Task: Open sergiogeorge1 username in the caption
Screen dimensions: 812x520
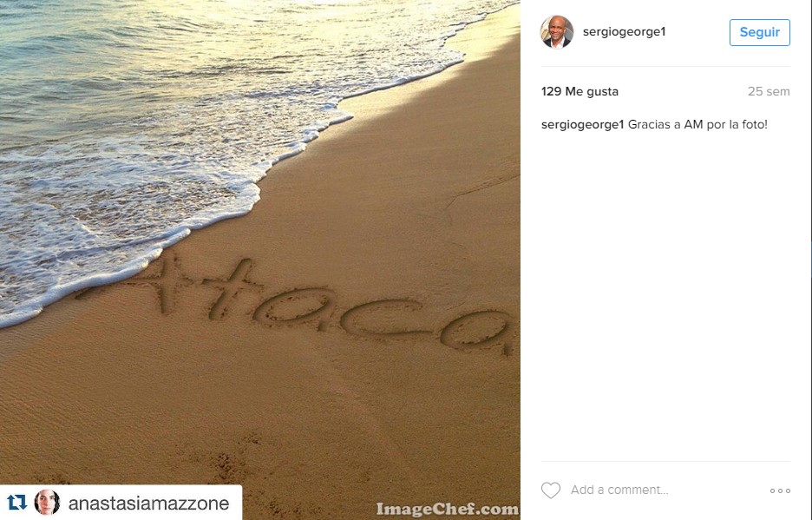Action: point(583,124)
